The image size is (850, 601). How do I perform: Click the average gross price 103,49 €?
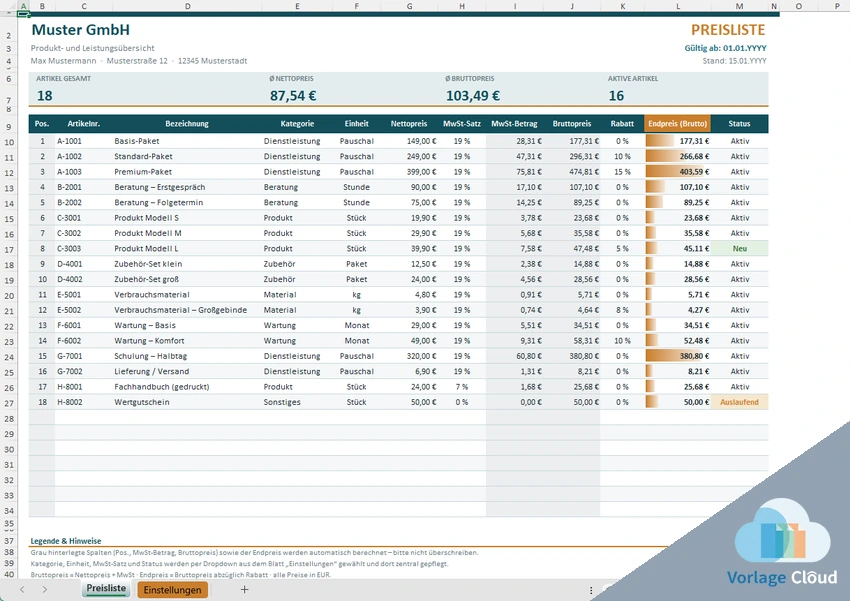coord(473,96)
